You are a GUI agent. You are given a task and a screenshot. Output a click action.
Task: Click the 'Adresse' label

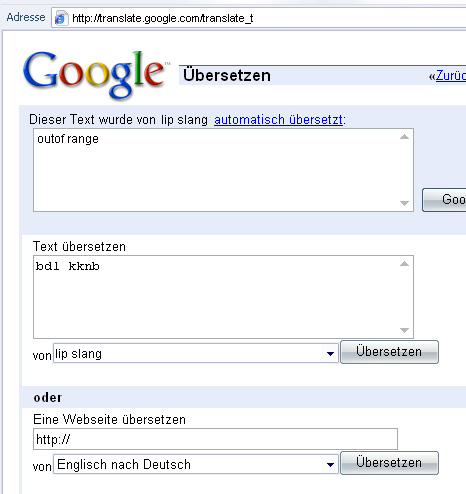[x=26, y=17]
